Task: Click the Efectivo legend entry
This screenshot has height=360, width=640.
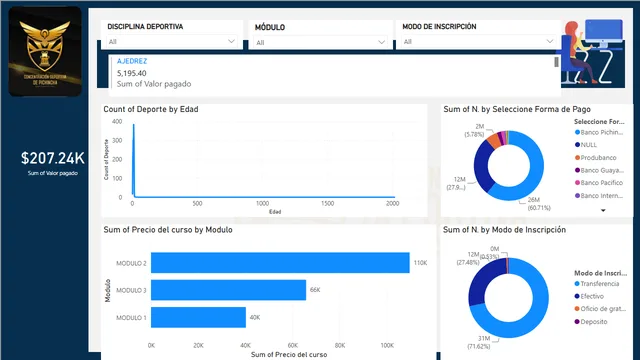Action: coord(589,296)
